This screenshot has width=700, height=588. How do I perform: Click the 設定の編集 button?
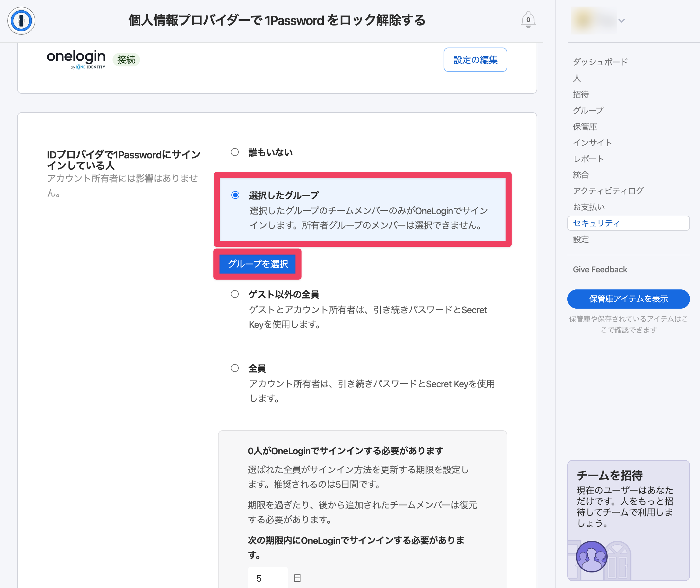(475, 60)
